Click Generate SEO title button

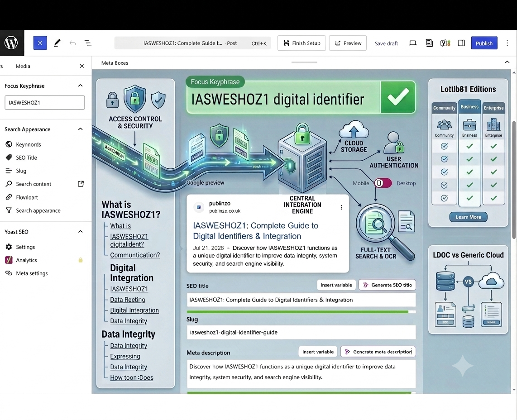pyautogui.click(x=387, y=285)
